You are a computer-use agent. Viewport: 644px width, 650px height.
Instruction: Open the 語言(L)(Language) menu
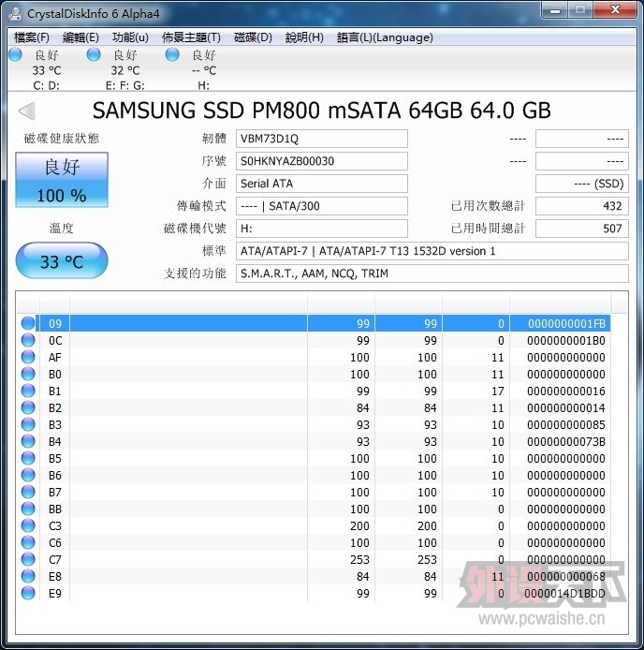tap(385, 37)
